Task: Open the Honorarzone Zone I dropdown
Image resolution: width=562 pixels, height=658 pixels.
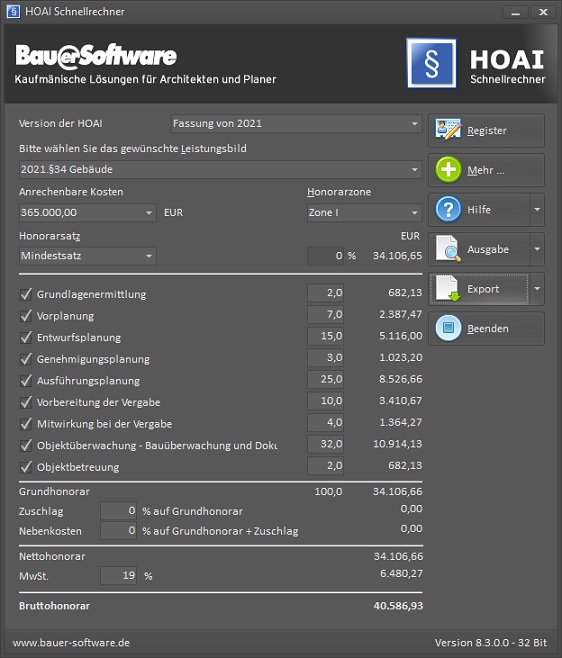Action: (364, 213)
